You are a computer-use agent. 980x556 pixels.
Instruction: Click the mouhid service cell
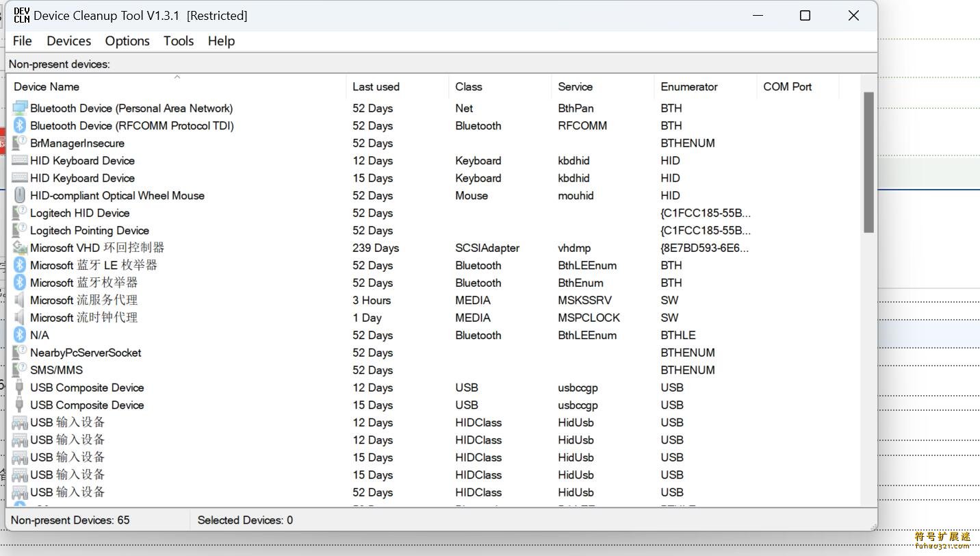click(x=576, y=195)
